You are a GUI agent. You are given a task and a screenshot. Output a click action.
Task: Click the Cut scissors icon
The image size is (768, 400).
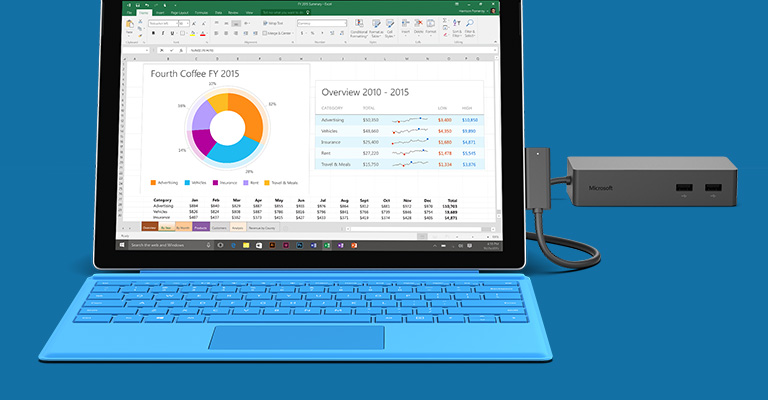pyautogui.click(x=140, y=22)
